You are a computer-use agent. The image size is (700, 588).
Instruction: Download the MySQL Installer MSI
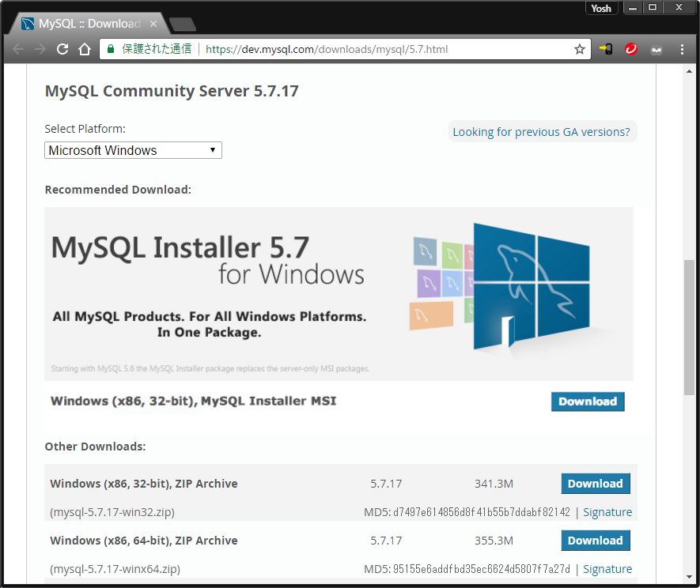588,401
